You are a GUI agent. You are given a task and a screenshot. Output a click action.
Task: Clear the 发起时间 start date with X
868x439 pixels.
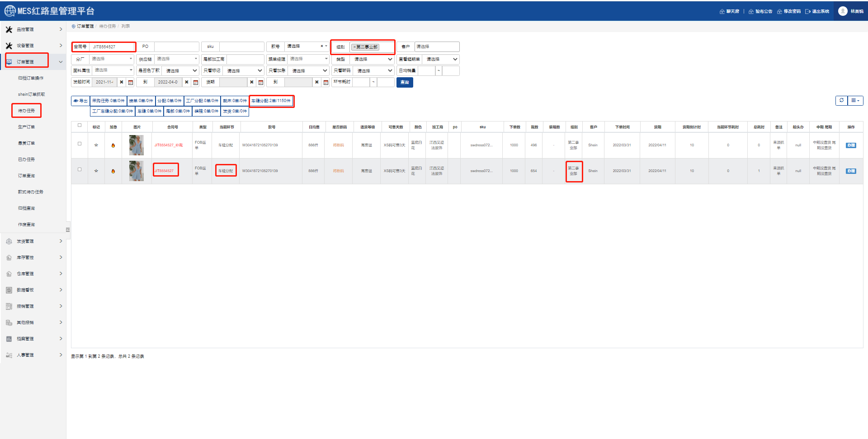click(x=122, y=82)
